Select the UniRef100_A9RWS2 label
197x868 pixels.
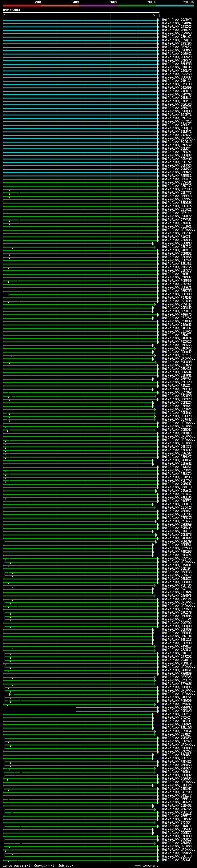point(177,176)
